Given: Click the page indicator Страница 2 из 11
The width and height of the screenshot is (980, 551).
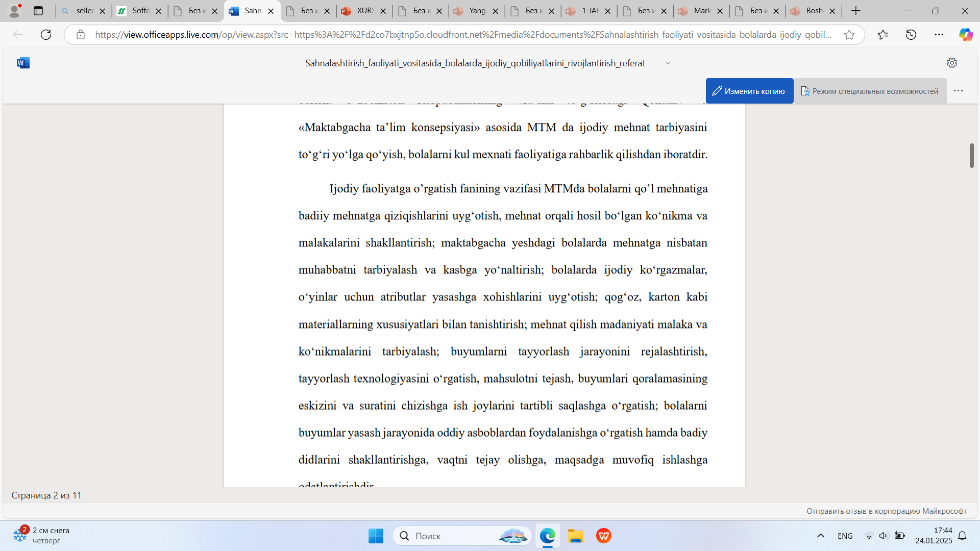Looking at the screenshot, I should point(46,495).
